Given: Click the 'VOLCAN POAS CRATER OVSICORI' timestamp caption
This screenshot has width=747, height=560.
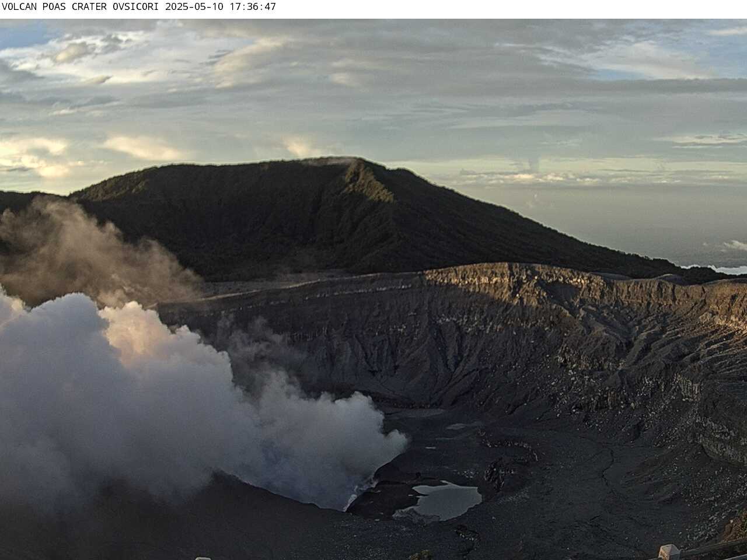Looking at the screenshot, I should (139, 7).
